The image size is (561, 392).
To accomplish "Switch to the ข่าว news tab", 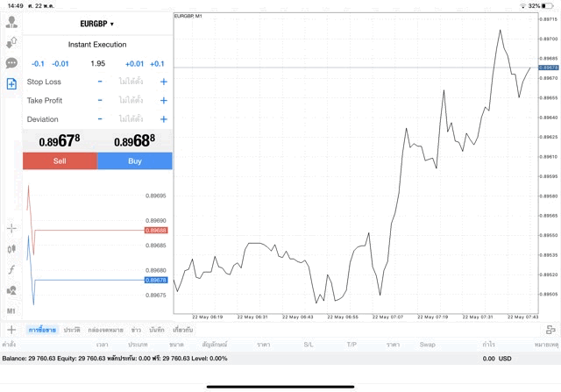I will click(x=136, y=330).
